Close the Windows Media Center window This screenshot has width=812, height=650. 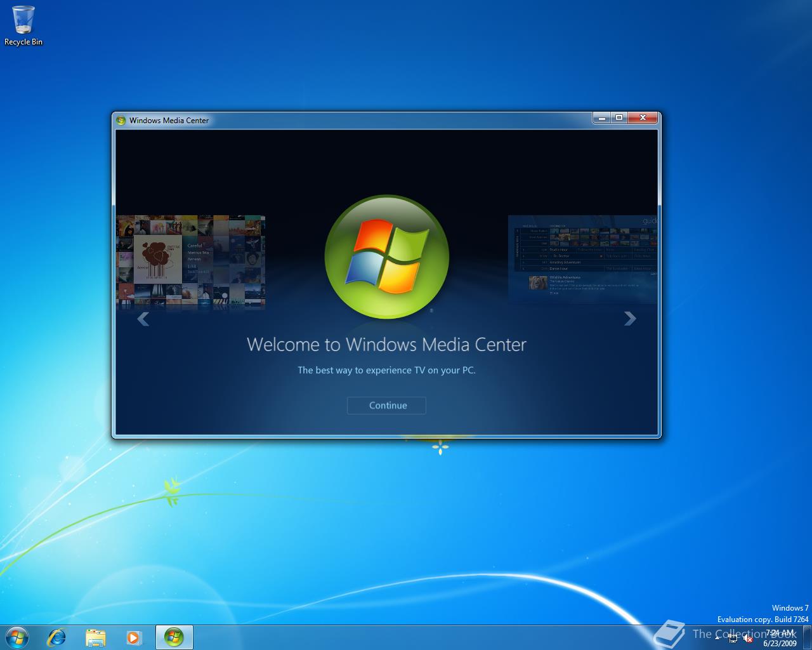coord(643,117)
